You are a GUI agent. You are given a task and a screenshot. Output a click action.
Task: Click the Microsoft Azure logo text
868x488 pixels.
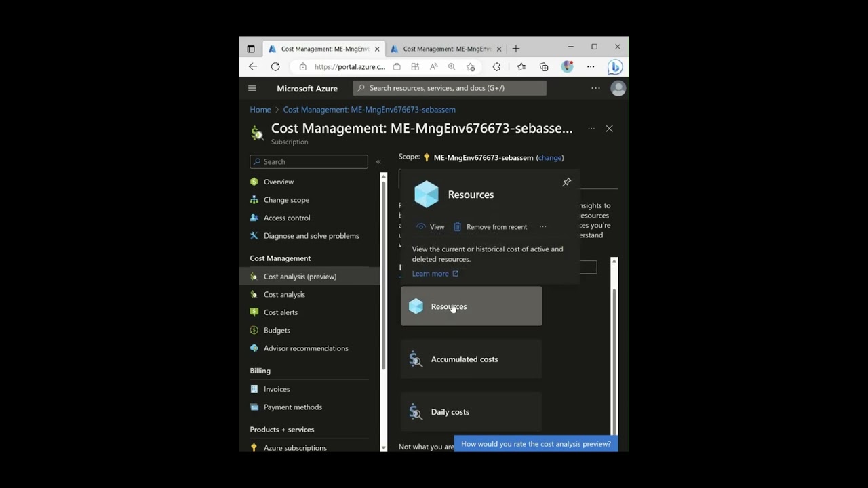tap(307, 88)
